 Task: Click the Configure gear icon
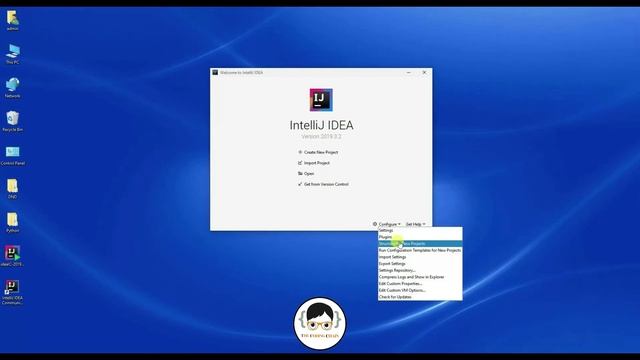click(x=375, y=224)
